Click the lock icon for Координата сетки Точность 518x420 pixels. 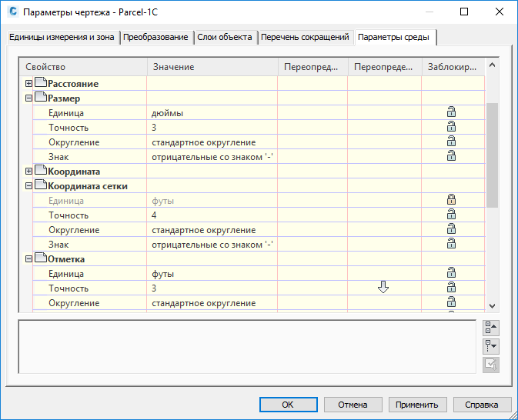452,215
